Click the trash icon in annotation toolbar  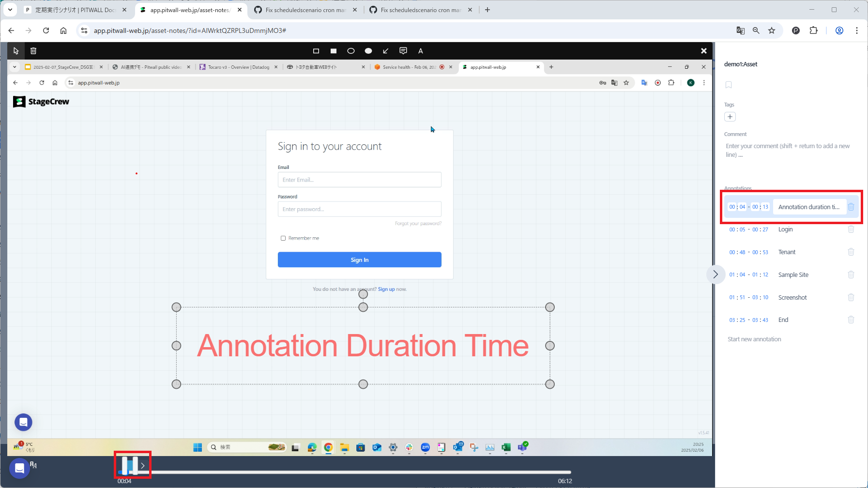coord(33,51)
